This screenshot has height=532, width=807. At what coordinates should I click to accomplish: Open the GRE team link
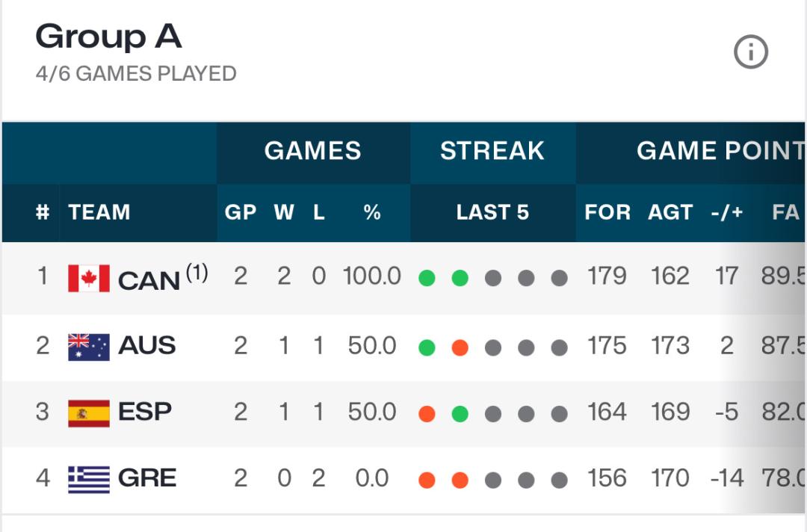pos(147,478)
